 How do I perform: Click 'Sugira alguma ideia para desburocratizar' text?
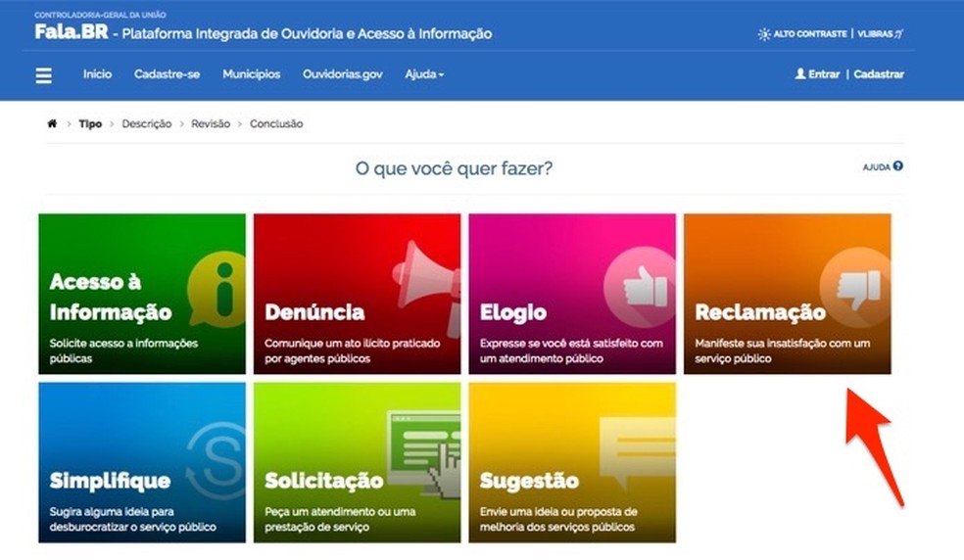[x=133, y=520]
